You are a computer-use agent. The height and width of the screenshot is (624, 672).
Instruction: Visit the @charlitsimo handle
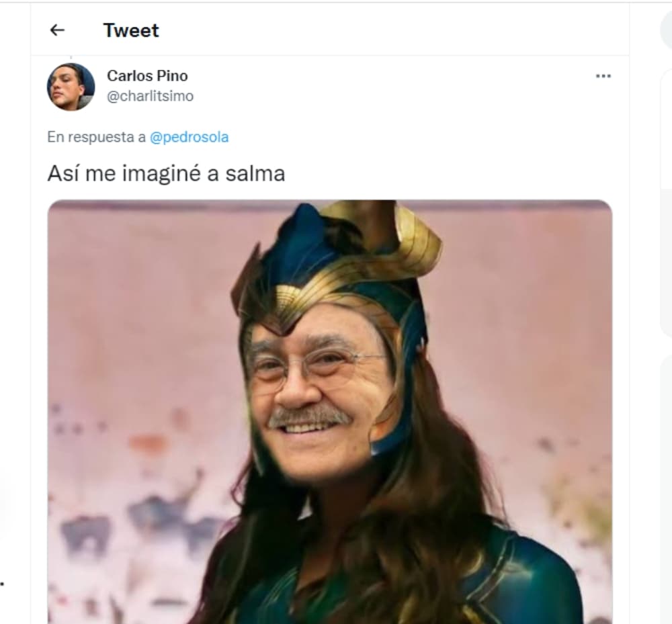click(x=150, y=96)
